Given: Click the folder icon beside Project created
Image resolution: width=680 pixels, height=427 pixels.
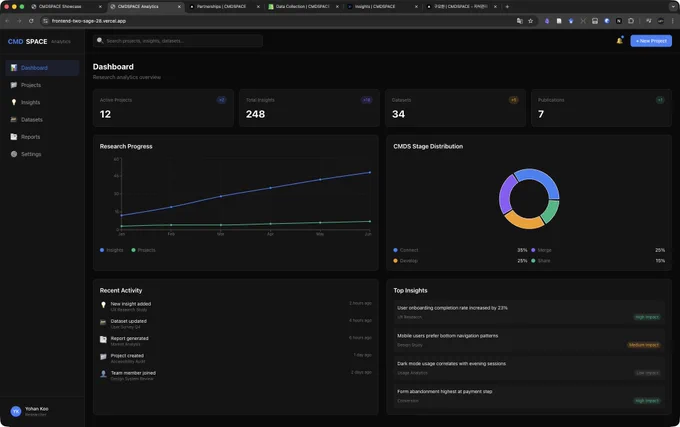Looking at the screenshot, I should tap(103, 357).
